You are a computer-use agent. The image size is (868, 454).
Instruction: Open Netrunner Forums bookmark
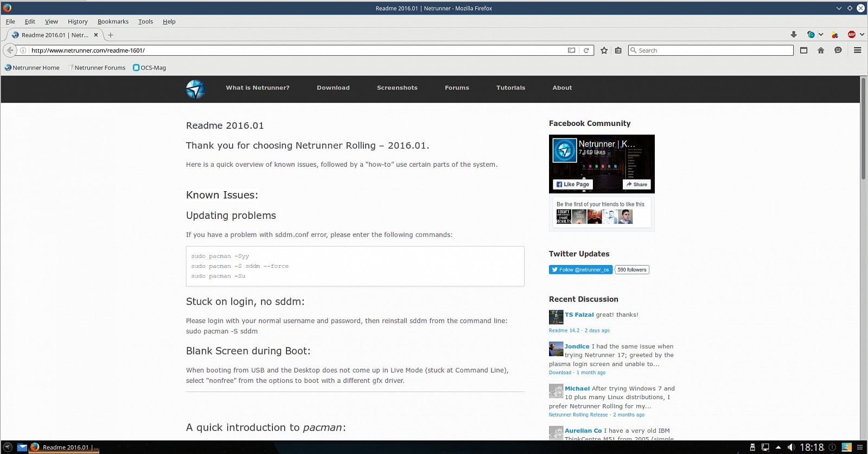(96, 68)
